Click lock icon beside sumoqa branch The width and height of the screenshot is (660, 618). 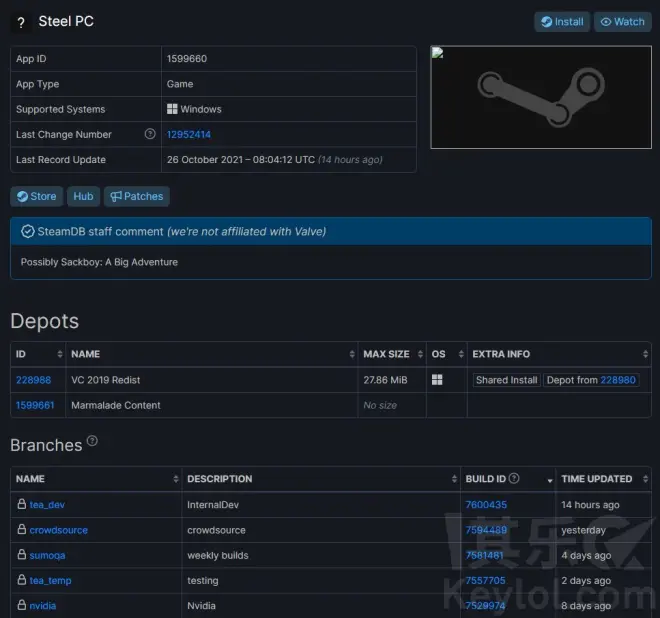(x=22, y=554)
